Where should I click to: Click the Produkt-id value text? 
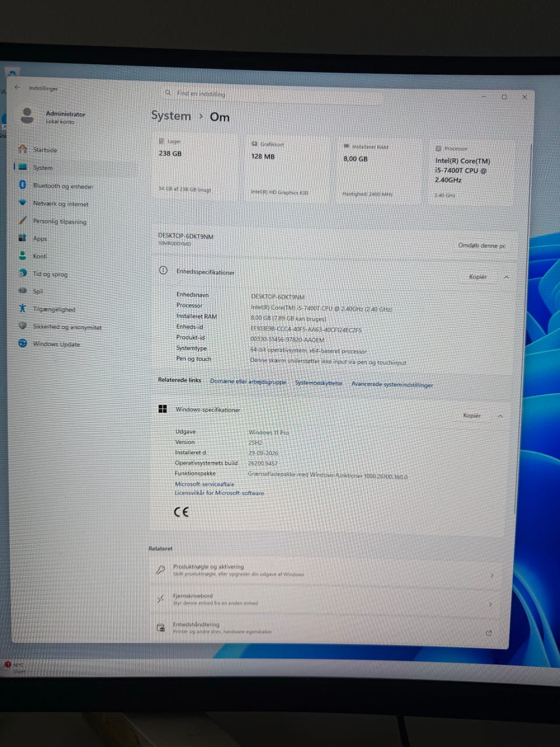pyautogui.click(x=287, y=340)
